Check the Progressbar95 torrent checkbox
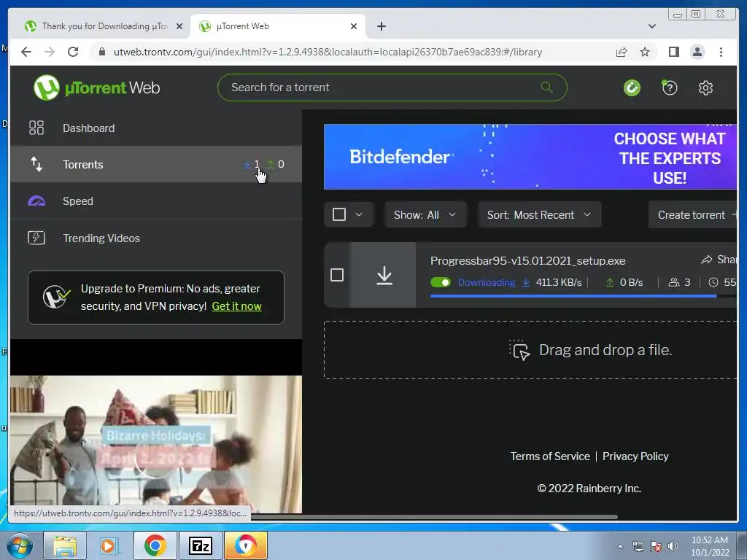The height and width of the screenshot is (560, 747). point(337,275)
